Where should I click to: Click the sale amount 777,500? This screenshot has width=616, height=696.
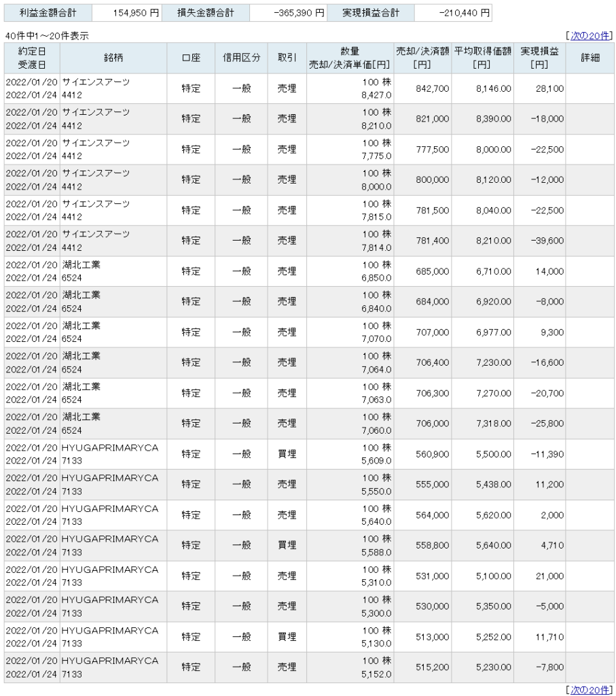tap(433, 150)
